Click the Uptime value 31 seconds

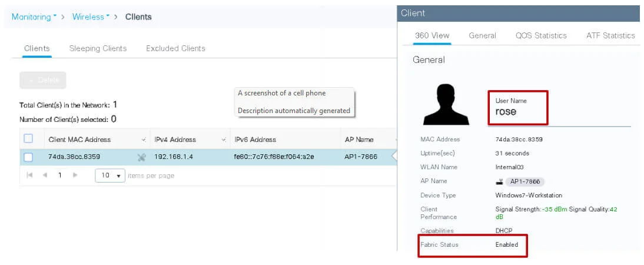[512, 153]
